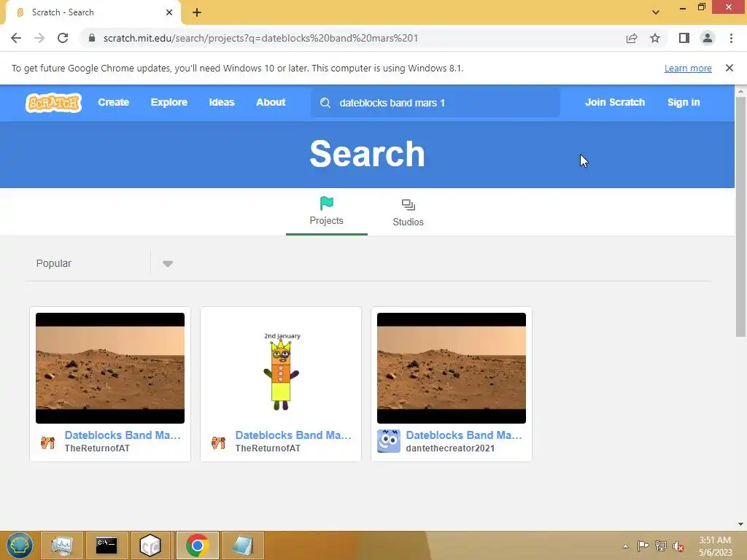Click the Action Center flag tray icon
Screen dimensions: 747x560
(x=643, y=545)
